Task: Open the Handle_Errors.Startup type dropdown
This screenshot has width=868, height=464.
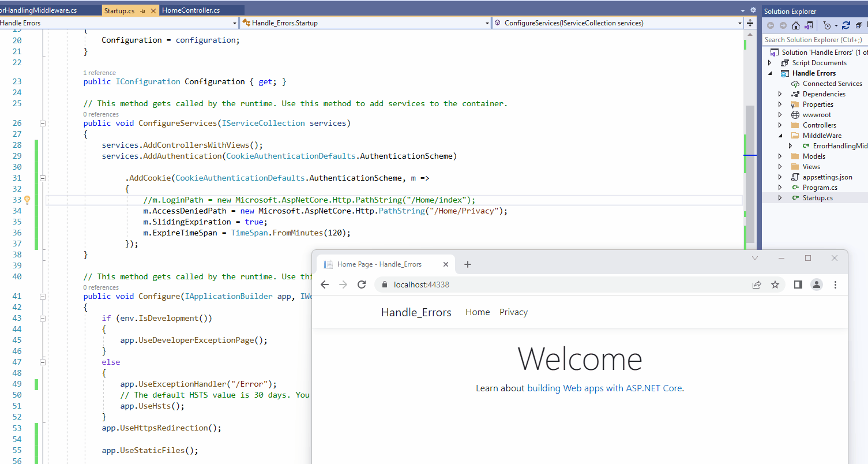Action: click(487, 23)
